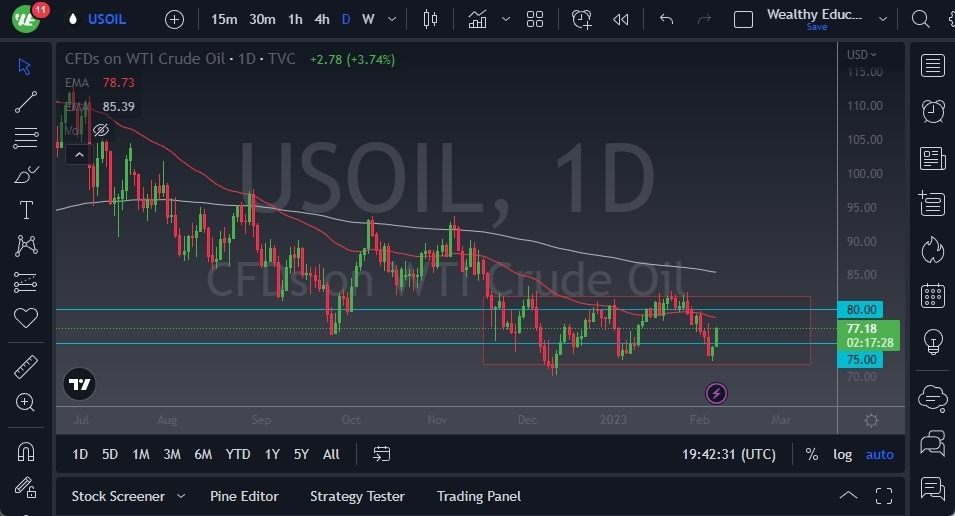
Task: Open the USD currency dropdown
Action: pos(861,55)
